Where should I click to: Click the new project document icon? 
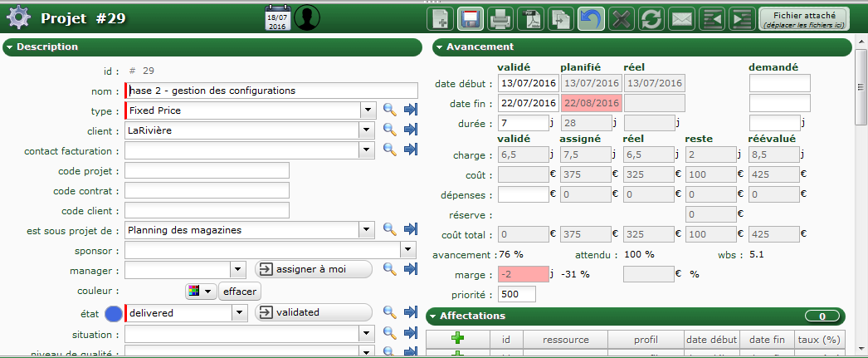440,17
